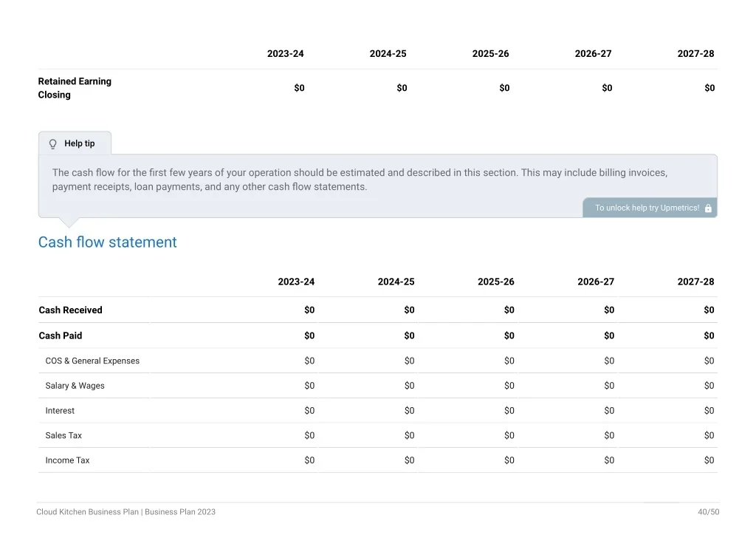This screenshot has height=535, width=756.
Task: Click the lightbulb icon beside Help tip
Action: 53,144
